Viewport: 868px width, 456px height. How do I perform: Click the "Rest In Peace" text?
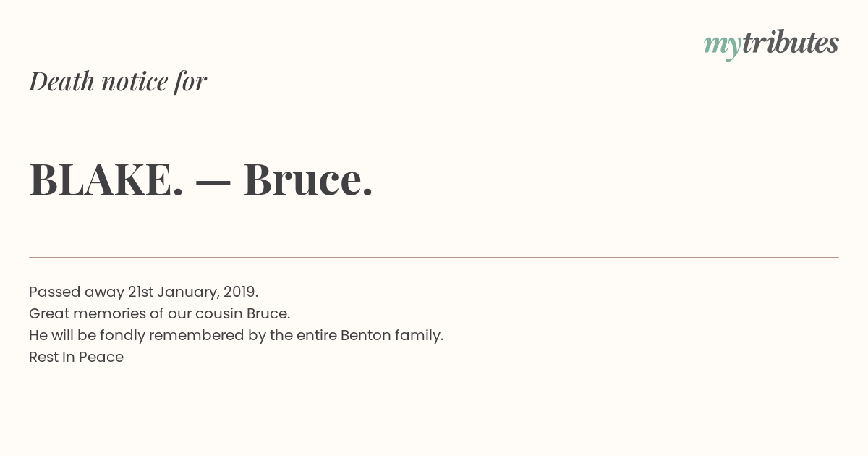coord(76,357)
